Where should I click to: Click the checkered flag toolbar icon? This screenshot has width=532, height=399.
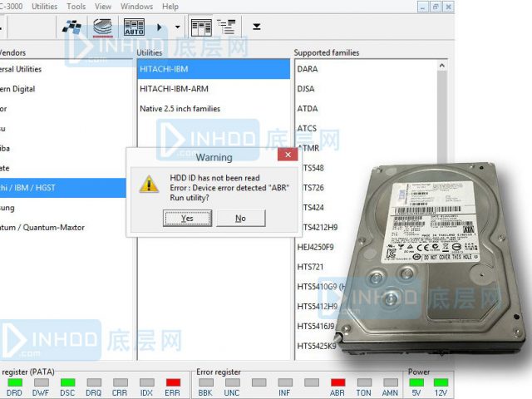tap(71, 27)
